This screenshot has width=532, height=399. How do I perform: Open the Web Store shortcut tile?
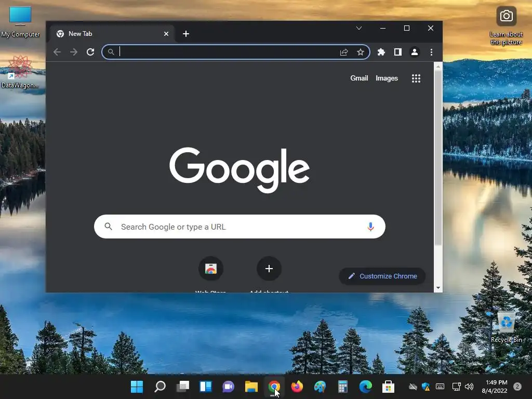(x=211, y=269)
